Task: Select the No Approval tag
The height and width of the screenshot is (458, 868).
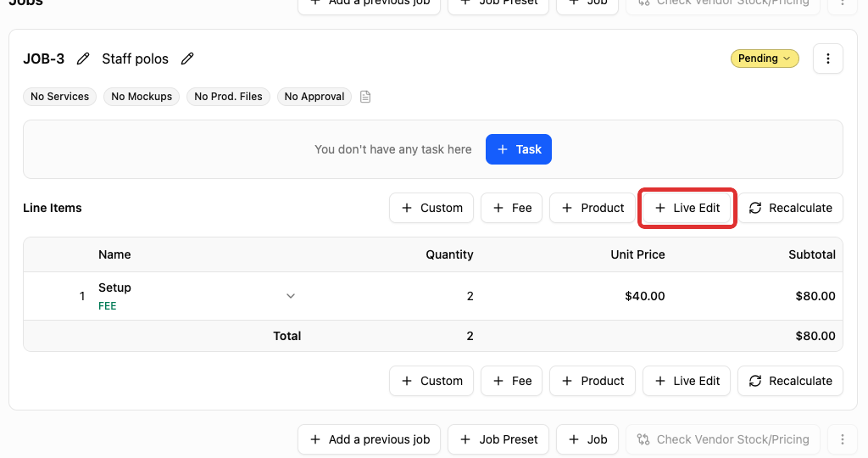Action: (314, 97)
